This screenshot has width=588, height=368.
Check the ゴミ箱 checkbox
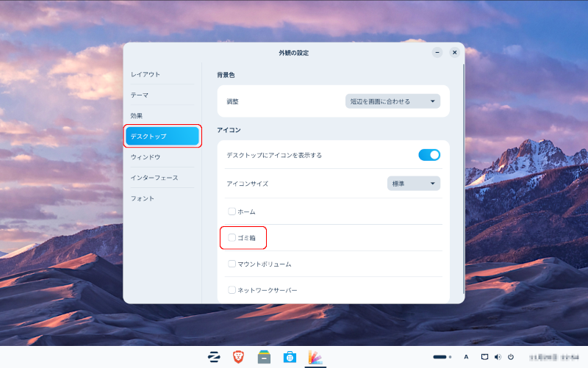[x=232, y=237]
